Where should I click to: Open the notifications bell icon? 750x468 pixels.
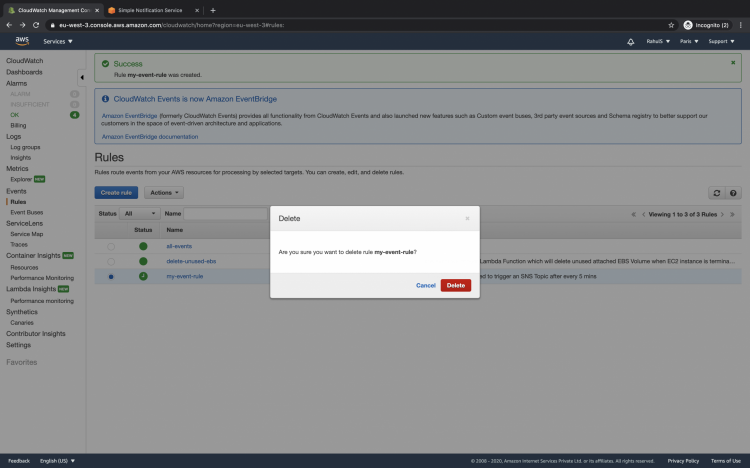(630, 42)
